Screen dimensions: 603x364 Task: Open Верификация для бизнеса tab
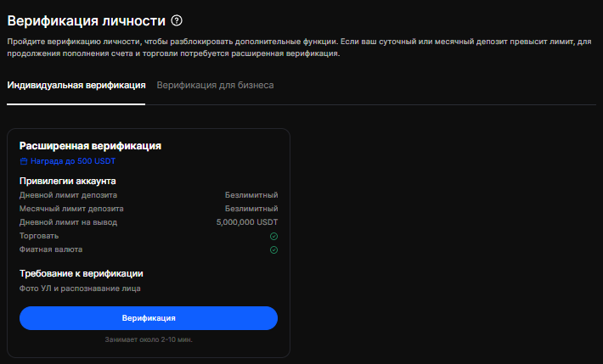216,86
